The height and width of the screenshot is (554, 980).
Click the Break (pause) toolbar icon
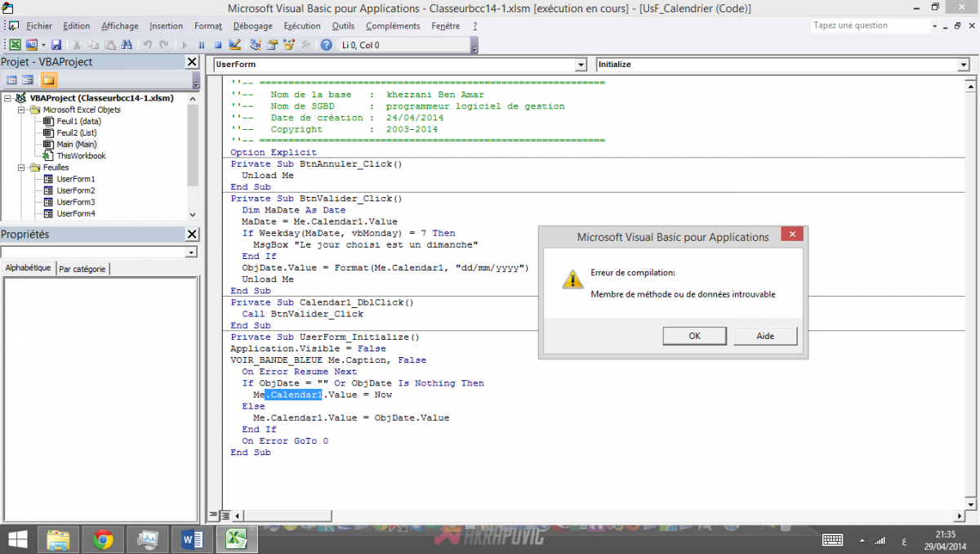[202, 45]
